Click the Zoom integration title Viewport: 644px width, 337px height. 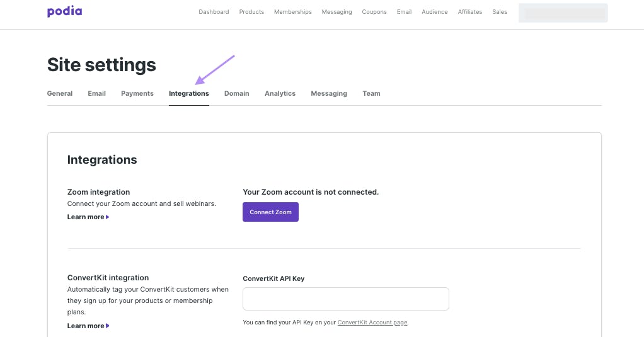click(98, 192)
